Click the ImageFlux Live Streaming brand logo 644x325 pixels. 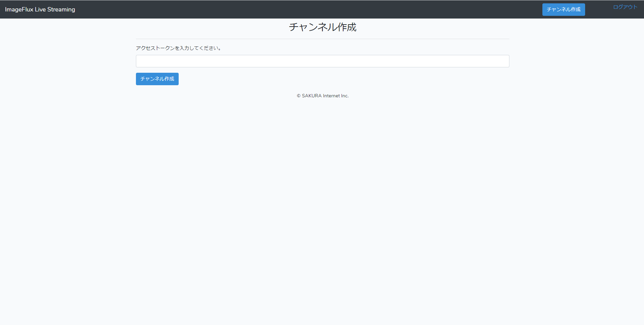pos(40,9)
